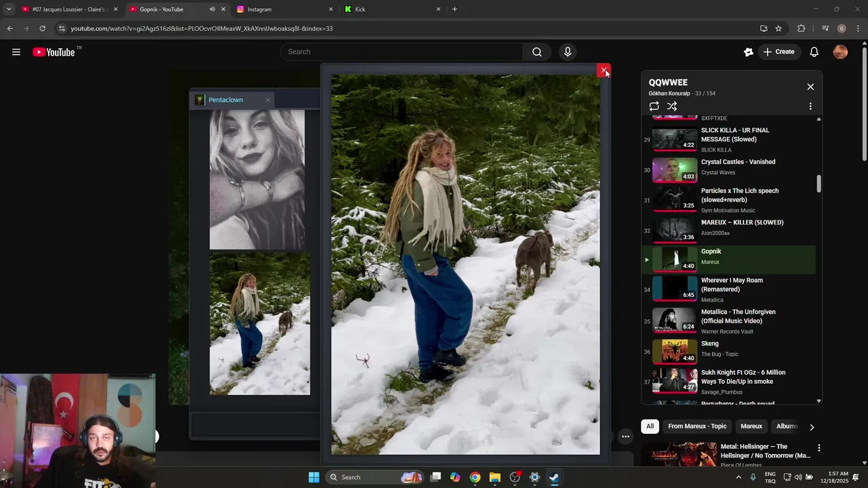
Task: Open the black-and-white portrait thumbnail
Action: point(257,179)
